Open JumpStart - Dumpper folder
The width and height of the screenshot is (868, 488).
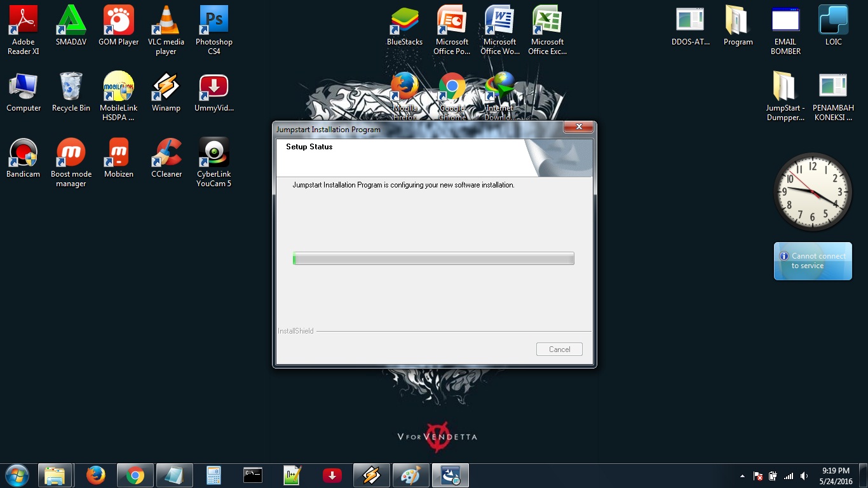pos(786,97)
